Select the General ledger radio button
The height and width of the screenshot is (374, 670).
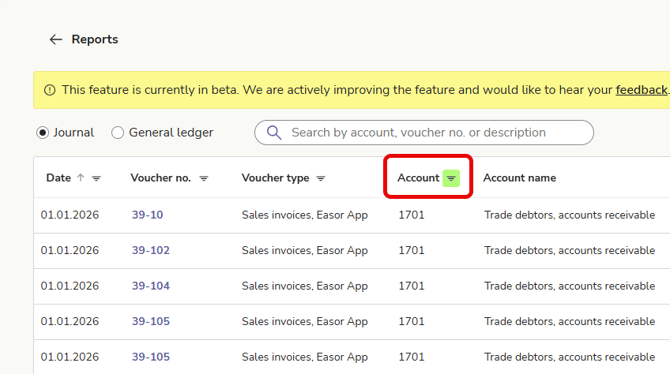pyautogui.click(x=118, y=133)
